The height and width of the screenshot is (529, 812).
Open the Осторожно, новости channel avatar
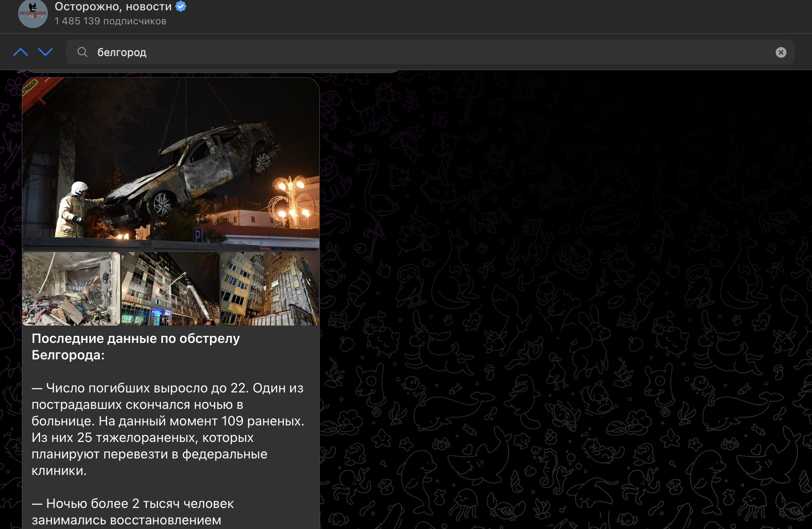33,14
